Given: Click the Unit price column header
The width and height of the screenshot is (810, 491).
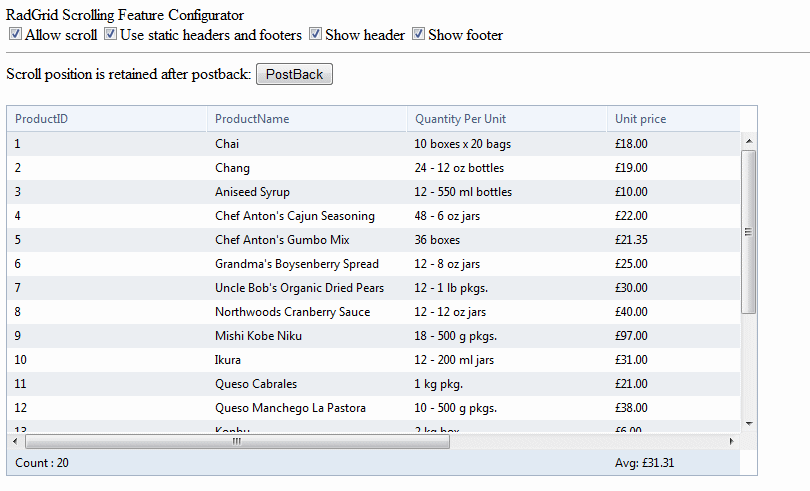Looking at the screenshot, I should coord(640,119).
